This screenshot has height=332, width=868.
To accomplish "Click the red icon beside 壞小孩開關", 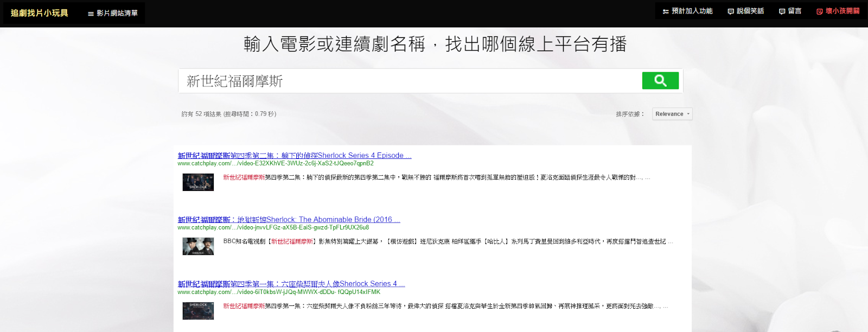I will click(x=820, y=11).
